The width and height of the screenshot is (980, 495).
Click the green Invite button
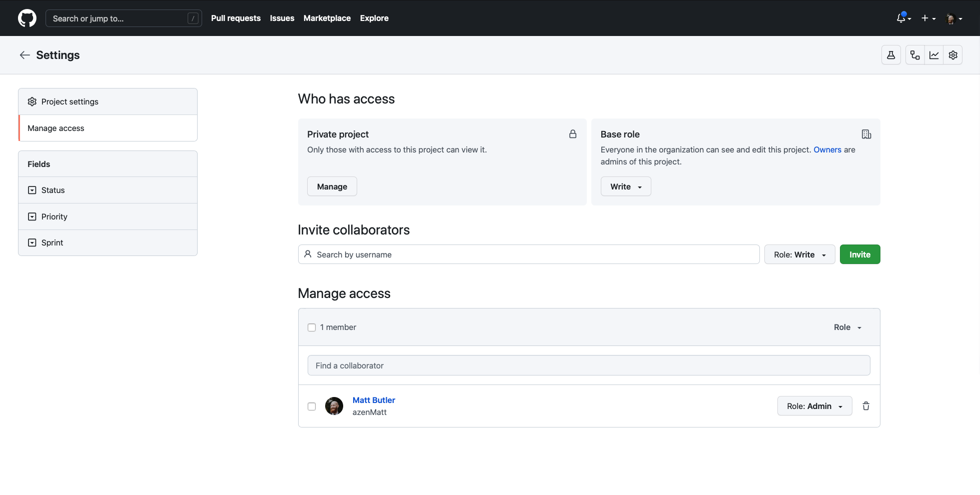point(860,254)
